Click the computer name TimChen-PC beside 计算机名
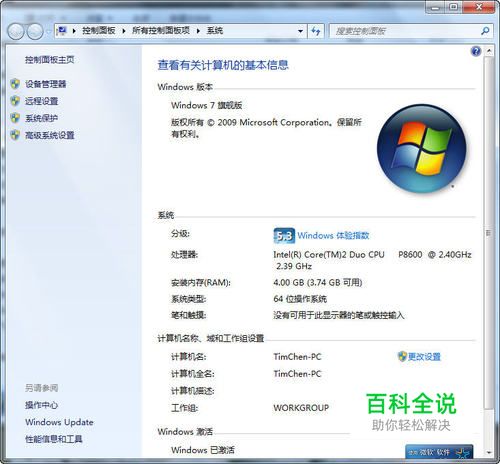This screenshot has height=464, width=500. [297, 357]
